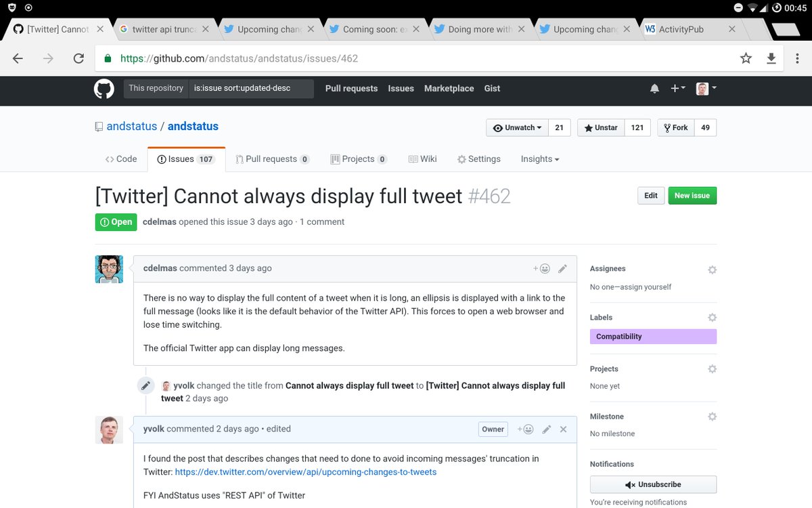Open yvolk large avatar picture
Image resolution: width=812 pixels, height=508 pixels.
coord(109,429)
